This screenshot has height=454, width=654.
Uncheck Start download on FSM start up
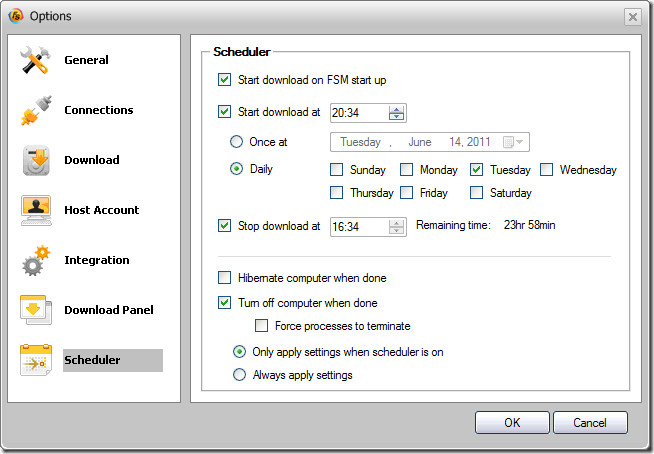(224, 80)
